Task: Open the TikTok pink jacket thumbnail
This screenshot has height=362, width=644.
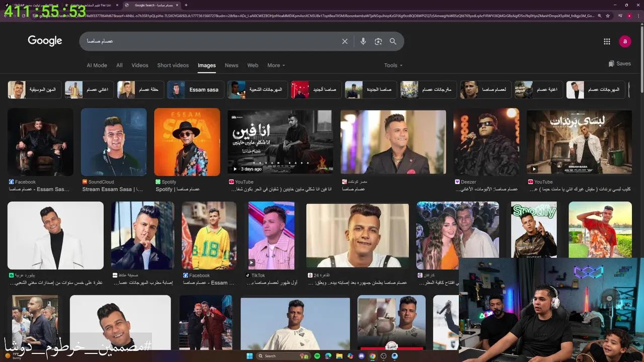Action: (271, 236)
